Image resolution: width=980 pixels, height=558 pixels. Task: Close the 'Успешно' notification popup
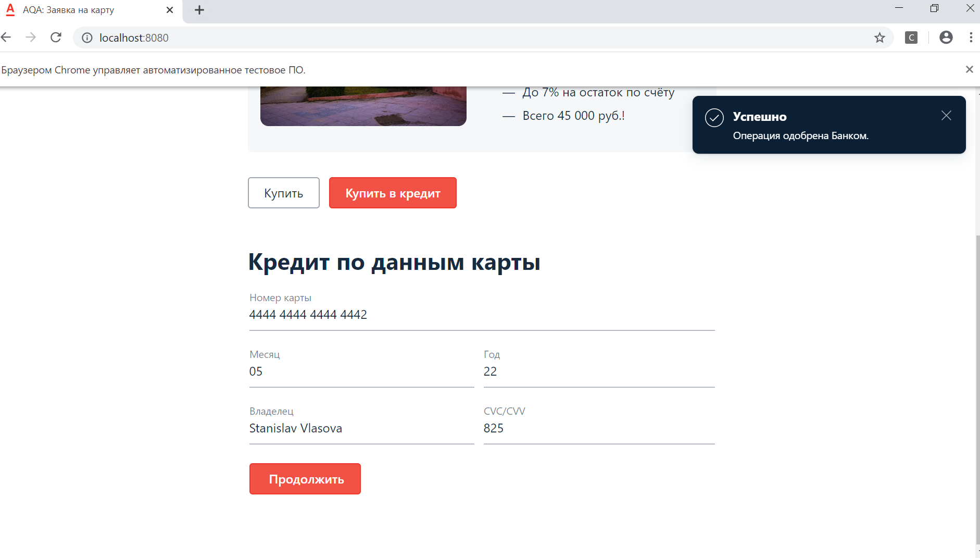point(946,116)
